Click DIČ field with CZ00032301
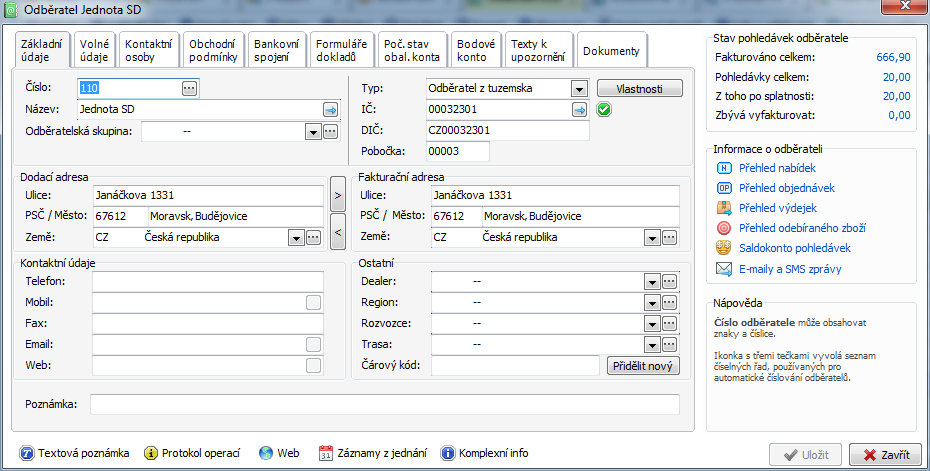Viewport: 930px width, 471px height. pyautogui.click(x=508, y=131)
